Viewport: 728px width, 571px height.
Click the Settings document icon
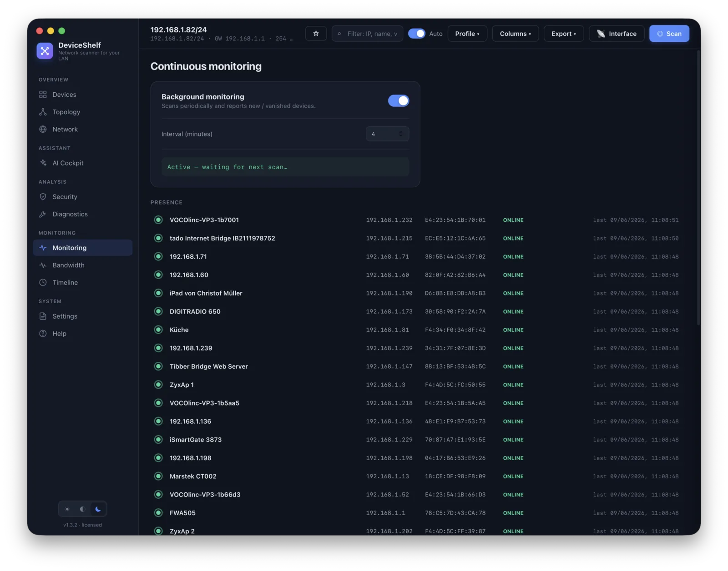coord(43,316)
